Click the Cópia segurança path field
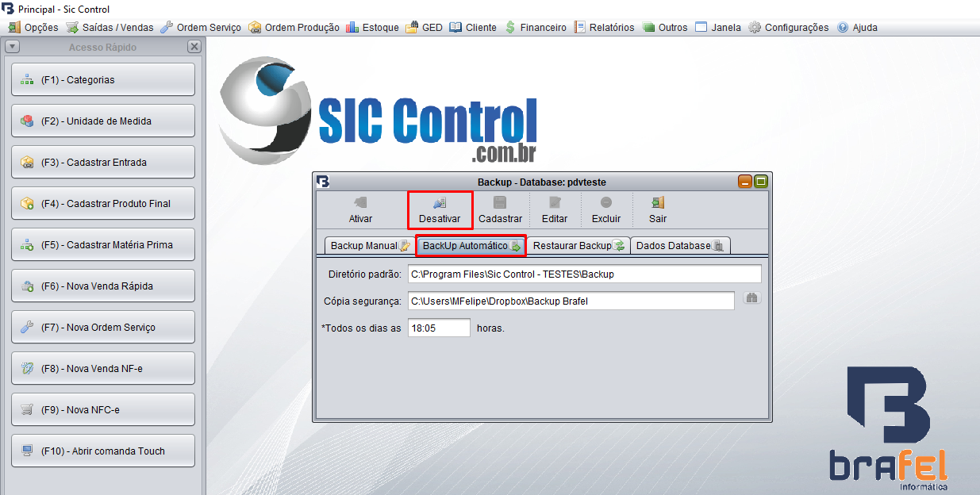Image resolution: width=980 pixels, height=495 pixels. pyautogui.click(x=571, y=301)
